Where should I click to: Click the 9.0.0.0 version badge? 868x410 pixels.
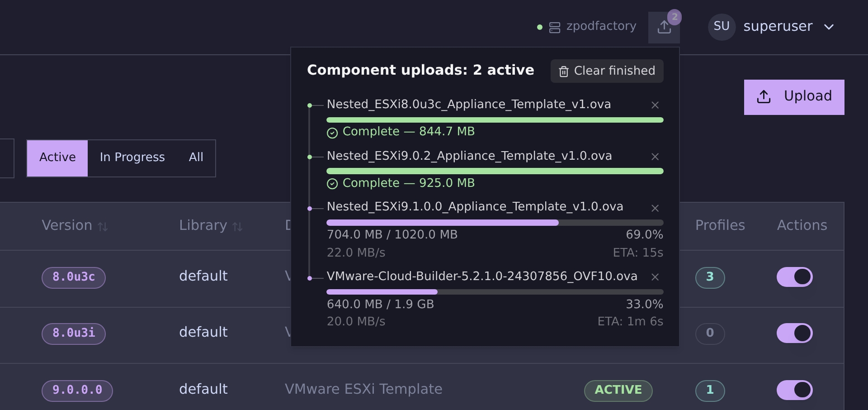click(77, 390)
